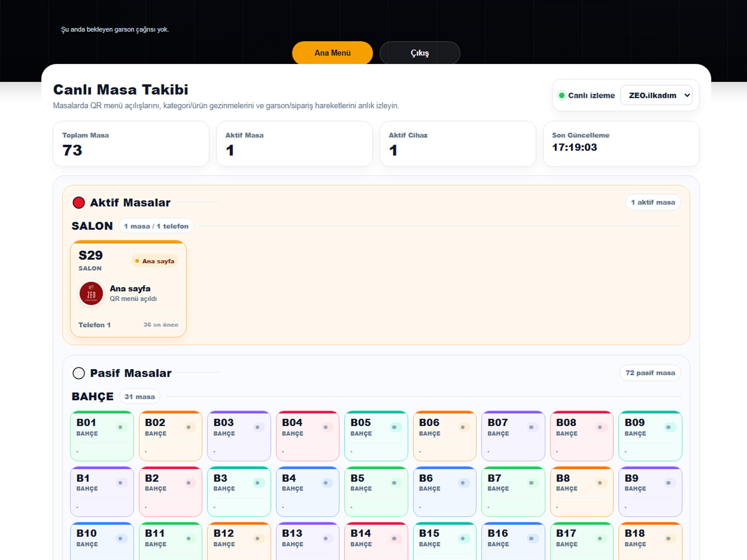This screenshot has width=747, height=560.
Task: Click the status pill on table B2
Action: click(x=189, y=483)
